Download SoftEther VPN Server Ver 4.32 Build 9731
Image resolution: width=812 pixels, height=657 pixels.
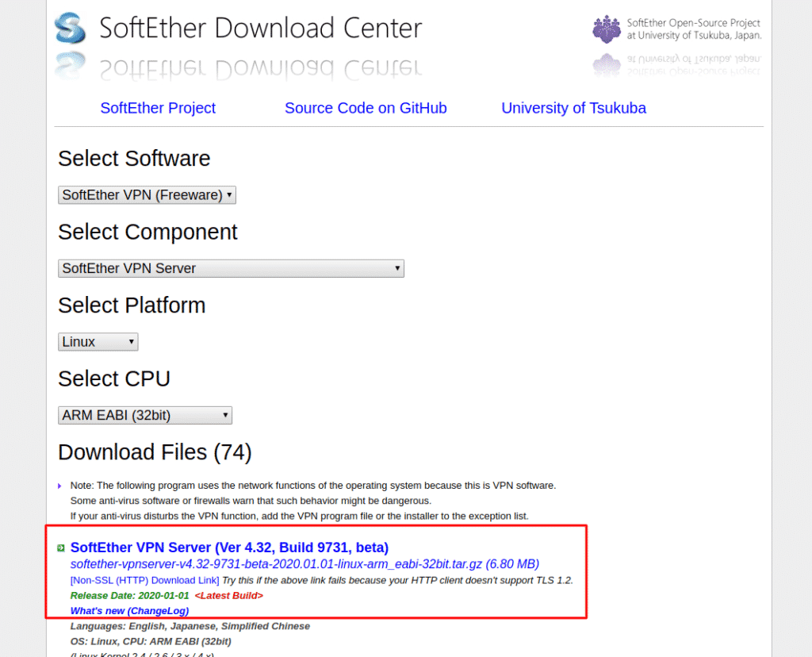pyautogui.click(x=229, y=547)
